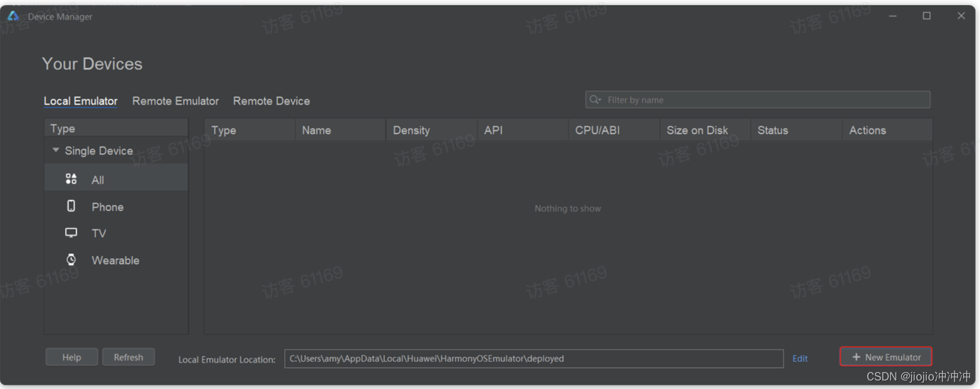Click the TV device icon
This screenshot has height=389, width=980.
(71, 233)
